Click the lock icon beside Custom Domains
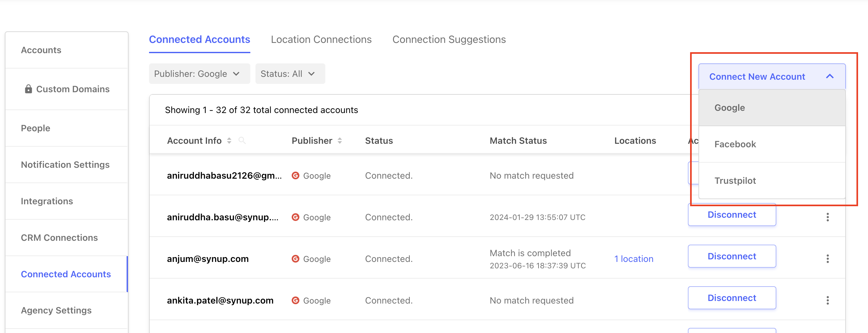This screenshot has height=333, width=868. (28, 89)
